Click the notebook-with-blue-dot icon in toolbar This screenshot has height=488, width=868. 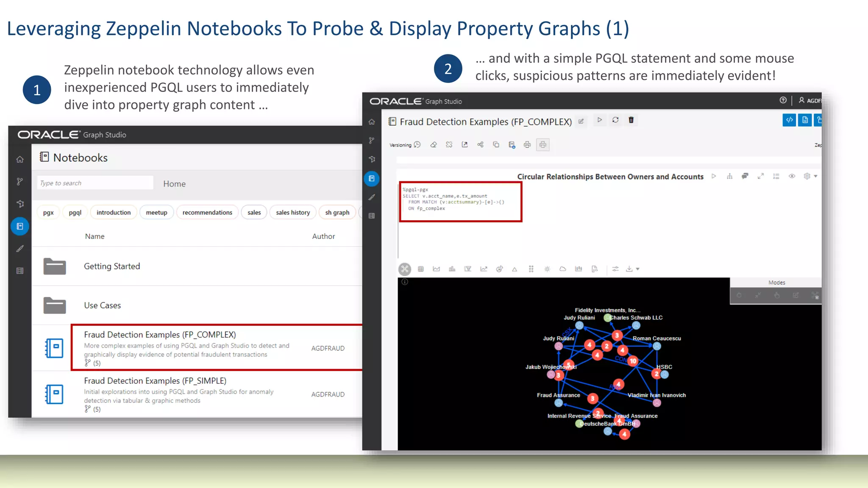coord(512,144)
